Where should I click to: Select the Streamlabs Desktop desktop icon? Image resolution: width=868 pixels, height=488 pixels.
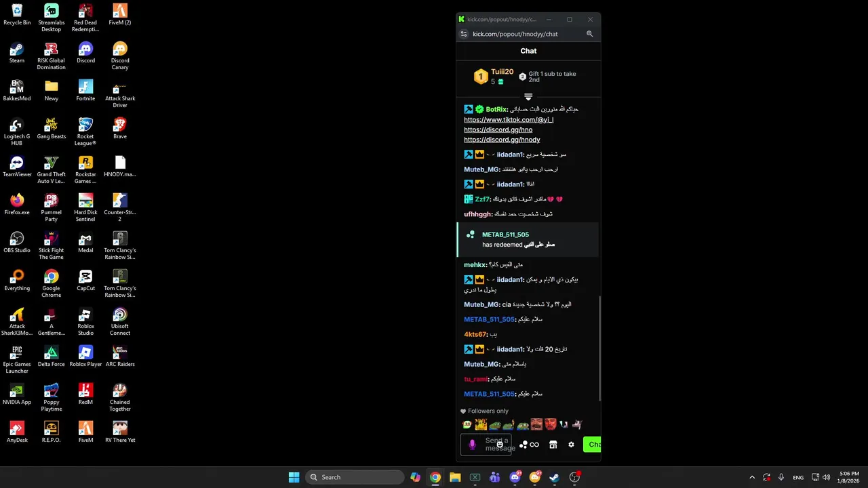[52, 18]
